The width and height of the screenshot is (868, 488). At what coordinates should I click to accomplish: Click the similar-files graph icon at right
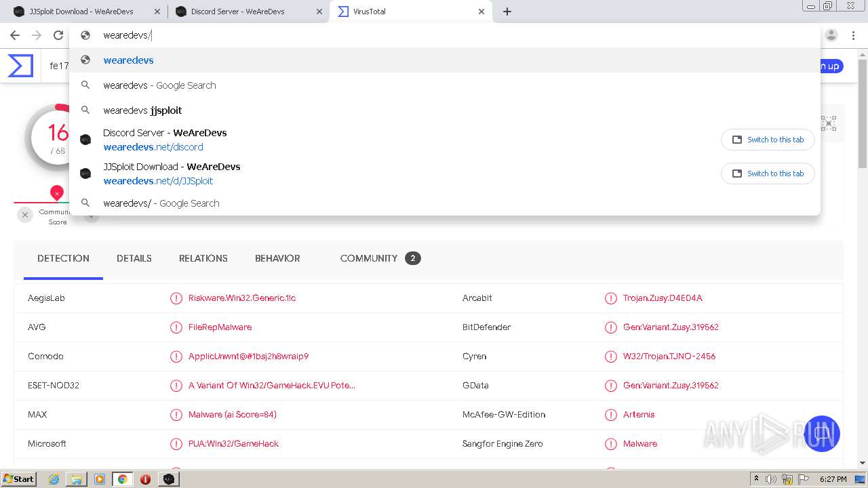pyautogui.click(x=829, y=123)
